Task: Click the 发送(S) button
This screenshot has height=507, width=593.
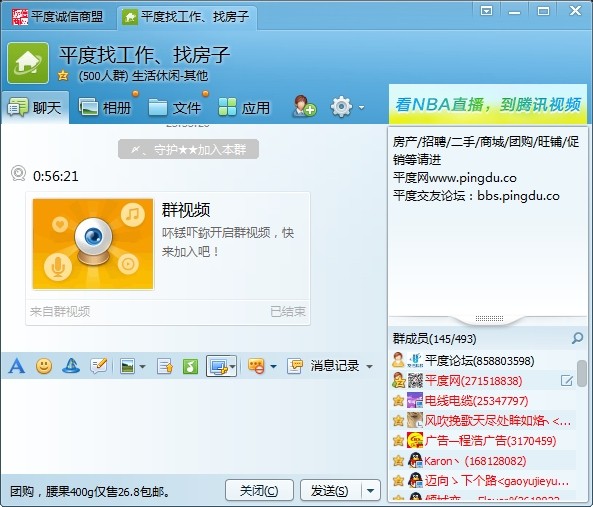Action: (x=331, y=491)
